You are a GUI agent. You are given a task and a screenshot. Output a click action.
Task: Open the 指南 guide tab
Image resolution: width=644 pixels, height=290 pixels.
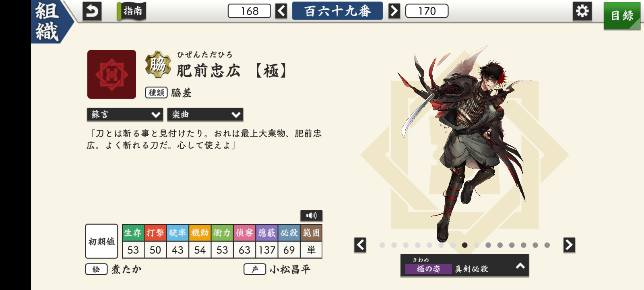click(x=132, y=11)
